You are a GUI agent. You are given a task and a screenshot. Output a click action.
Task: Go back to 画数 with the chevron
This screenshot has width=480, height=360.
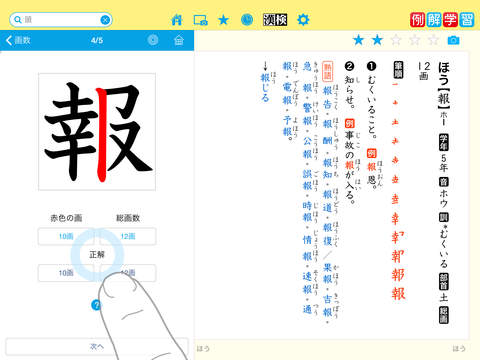18,40
